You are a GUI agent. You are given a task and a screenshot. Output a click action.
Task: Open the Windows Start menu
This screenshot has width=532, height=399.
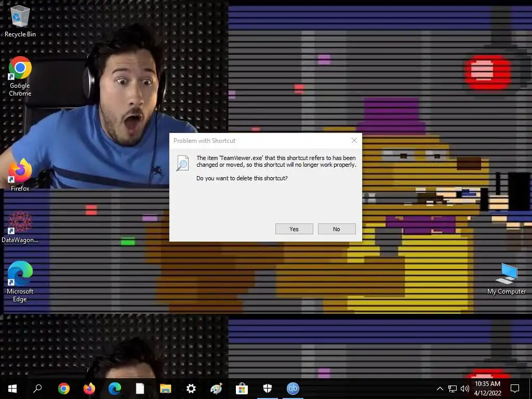[12, 389]
